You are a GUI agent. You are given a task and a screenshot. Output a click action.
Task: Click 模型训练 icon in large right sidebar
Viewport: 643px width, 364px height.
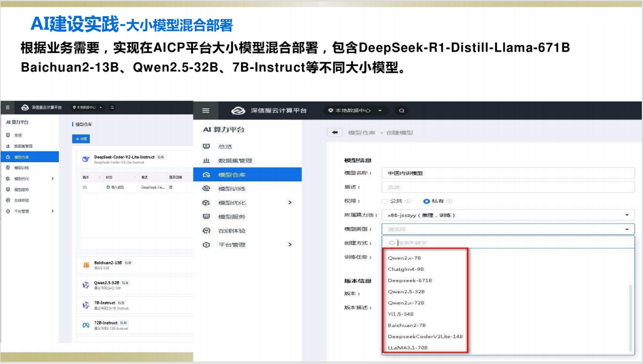point(206,189)
